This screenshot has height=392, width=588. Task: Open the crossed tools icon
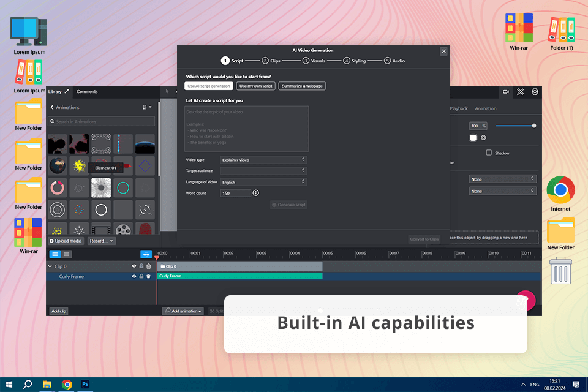520,91
